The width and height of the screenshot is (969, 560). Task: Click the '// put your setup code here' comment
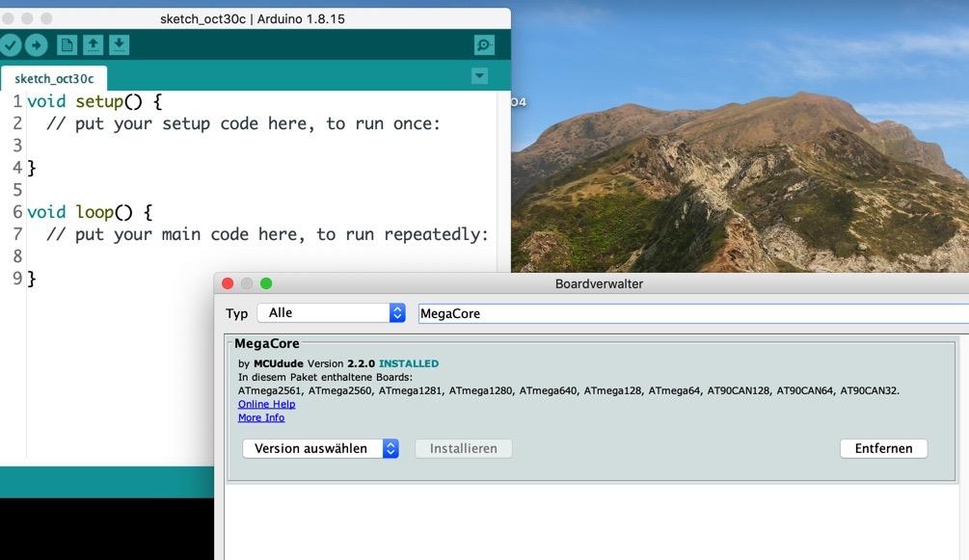(244, 123)
